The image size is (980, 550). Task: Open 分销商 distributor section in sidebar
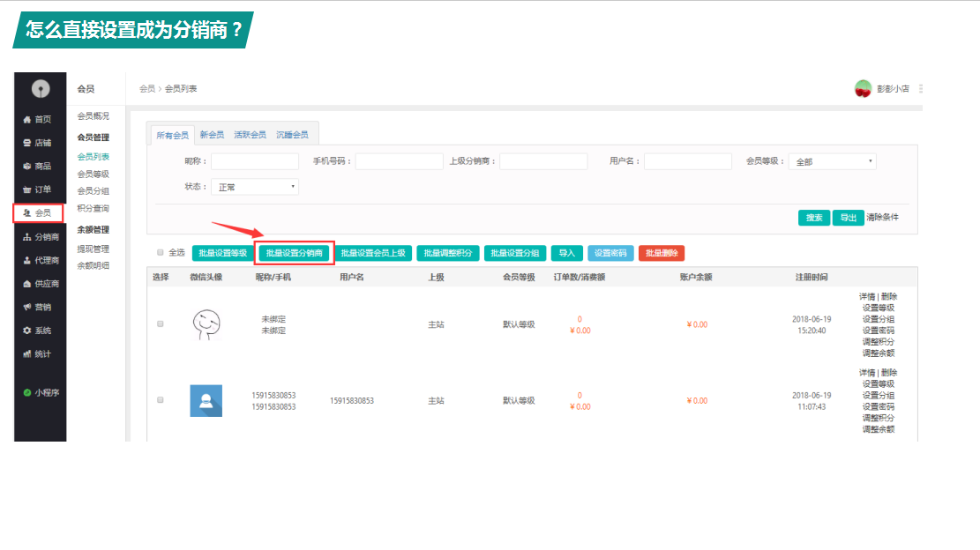pos(41,237)
